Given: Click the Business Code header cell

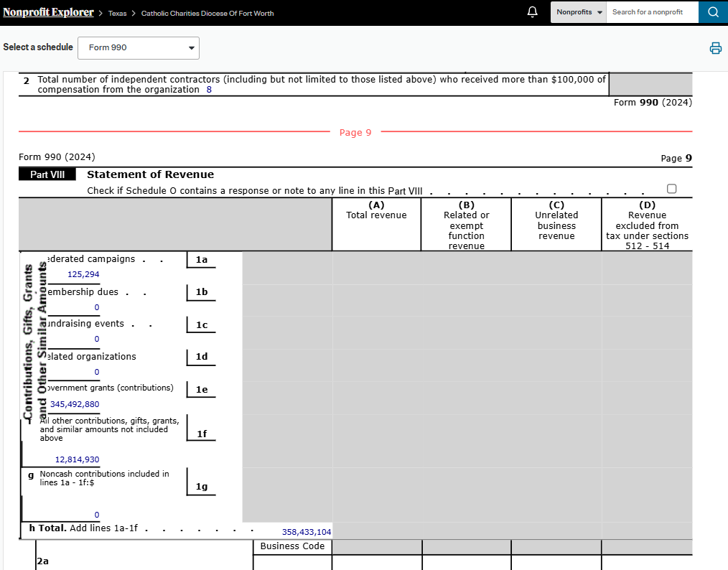Looking at the screenshot, I should 292,546.
